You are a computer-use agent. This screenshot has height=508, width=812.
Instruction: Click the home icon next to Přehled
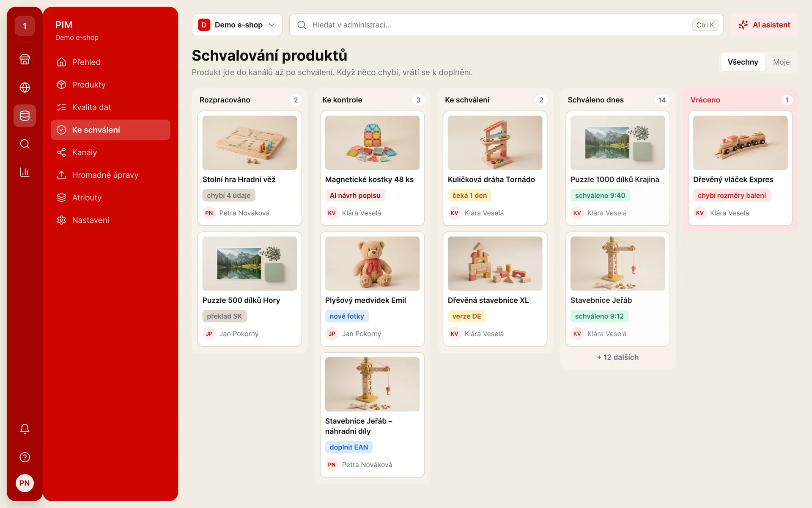tap(61, 62)
